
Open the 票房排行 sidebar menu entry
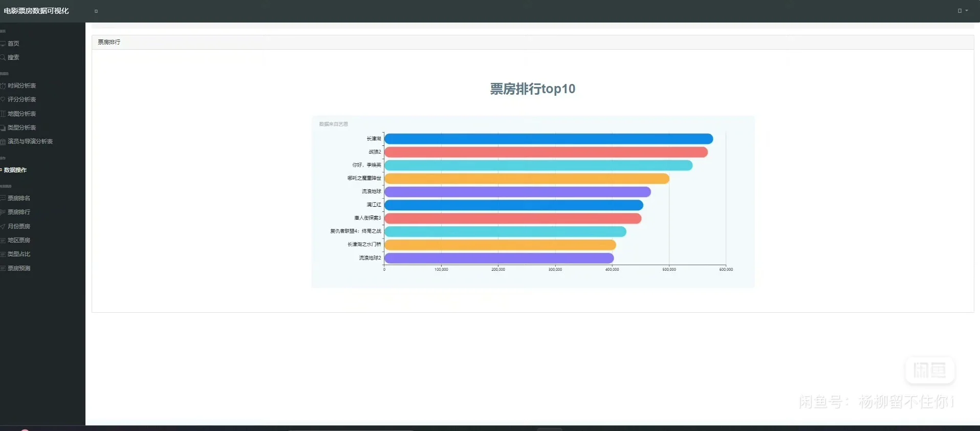(x=19, y=212)
